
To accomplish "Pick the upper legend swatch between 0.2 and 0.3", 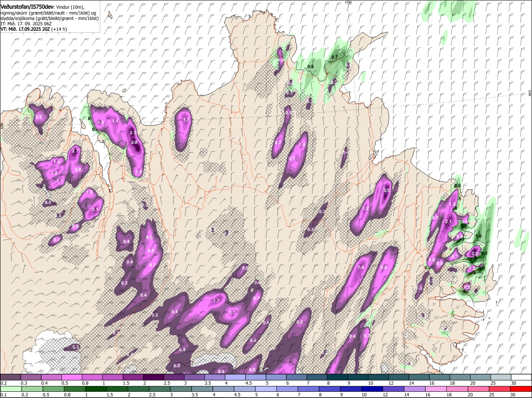I will [x=11, y=377].
